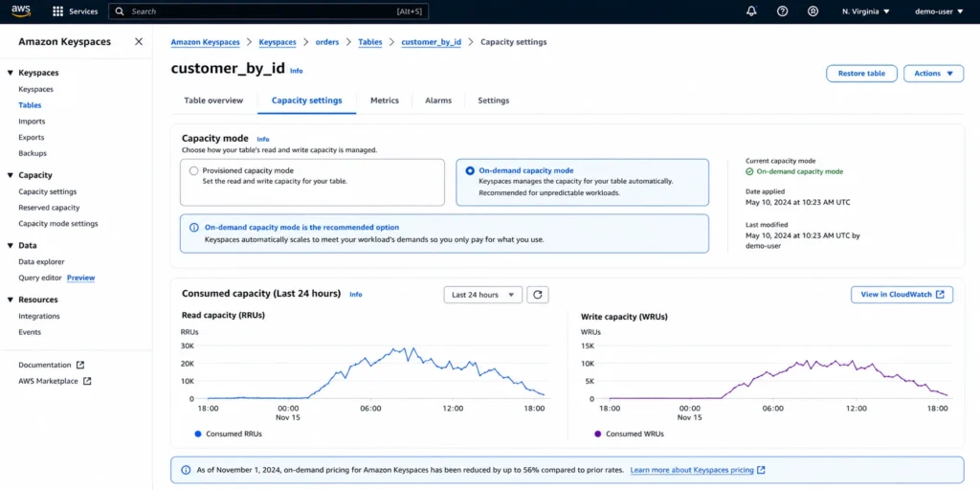
Task: Open the Actions dropdown menu
Action: pos(934,73)
